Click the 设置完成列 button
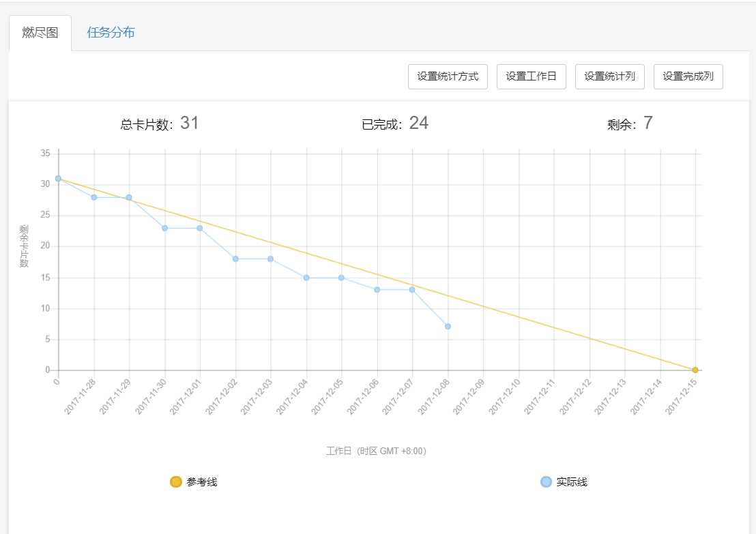The width and height of the screenshot is (756, 534). (688, 76)
